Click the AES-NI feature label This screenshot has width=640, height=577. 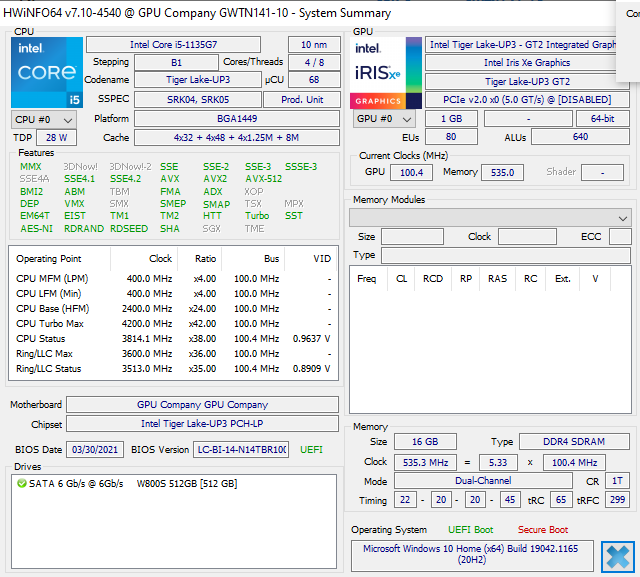[x=36, y=229]
